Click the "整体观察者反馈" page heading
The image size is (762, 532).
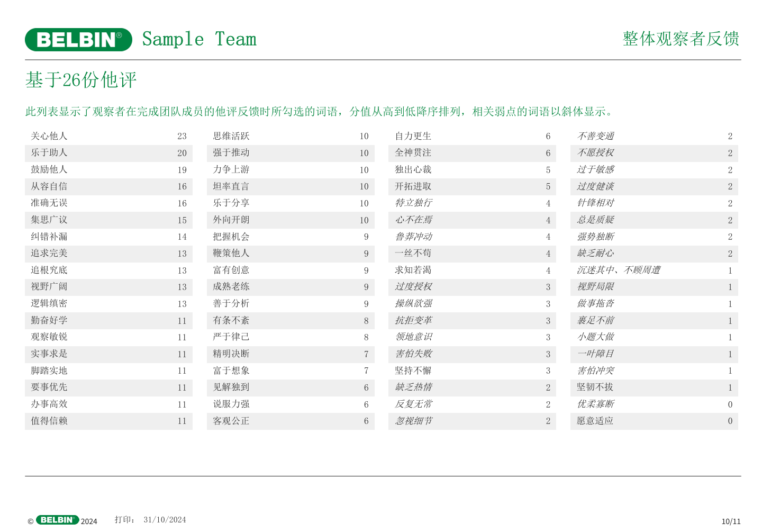681,39
